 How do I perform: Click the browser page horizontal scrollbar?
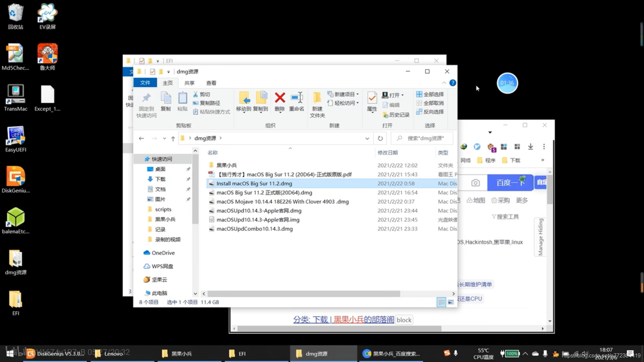tap(339, 329)
